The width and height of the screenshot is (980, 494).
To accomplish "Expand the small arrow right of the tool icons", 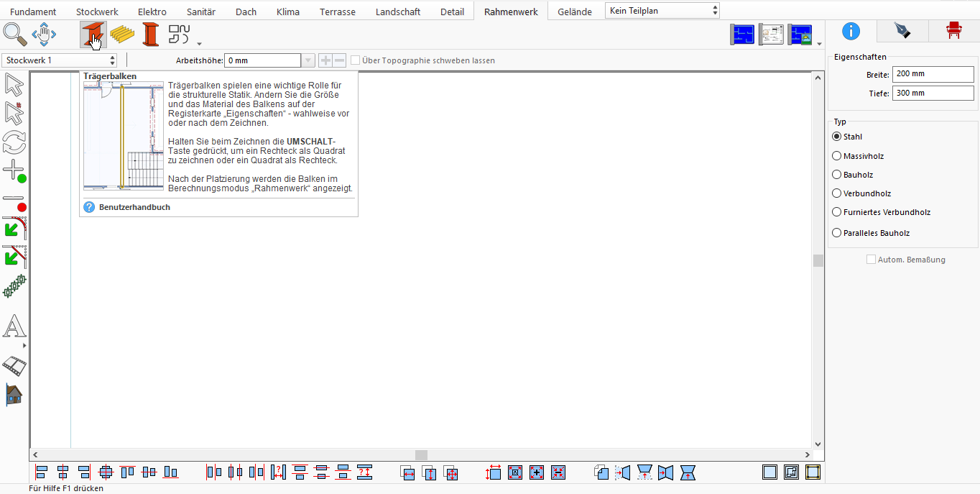I will coord(199,43).
